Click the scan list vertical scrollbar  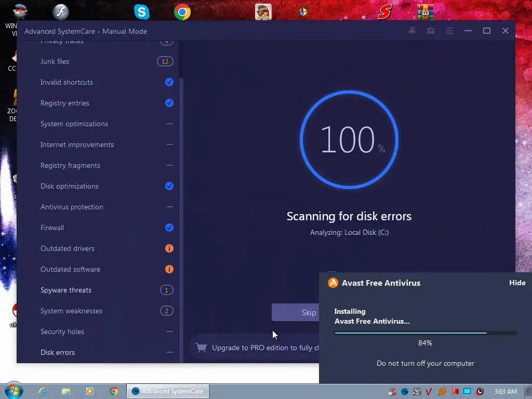point(181,220)
